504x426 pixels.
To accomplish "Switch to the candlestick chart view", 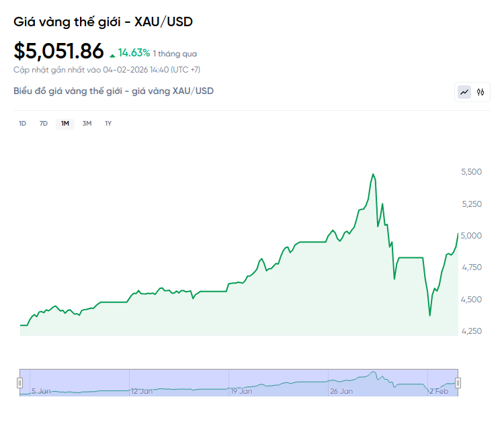I will [480, 92].
